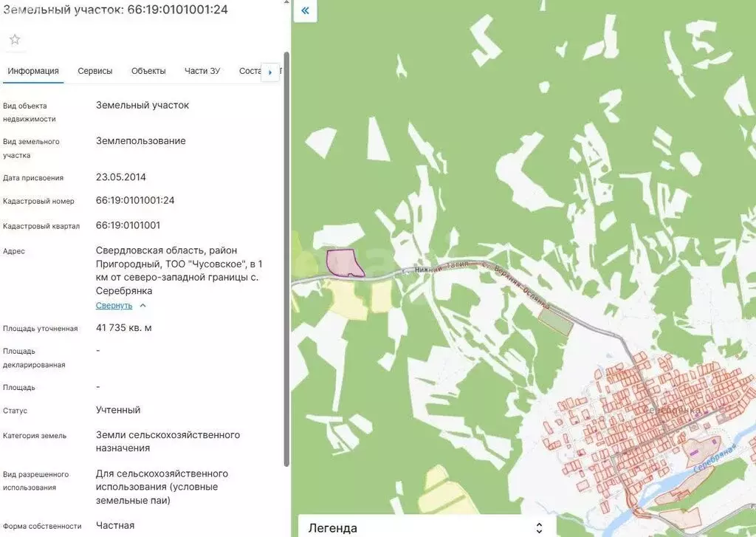Expand the Легенда panel using its arrows
756x537 pixels.
pyautogui.click(x=539, y=527)
